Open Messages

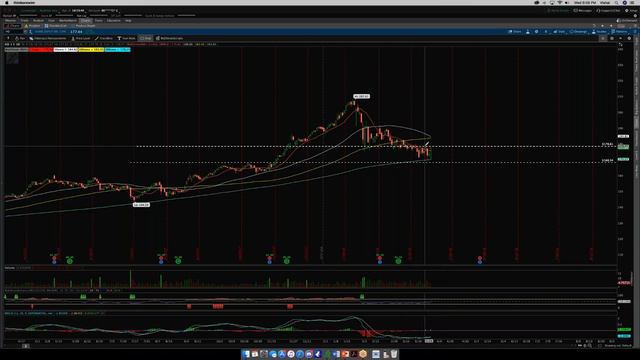[583, 11]
